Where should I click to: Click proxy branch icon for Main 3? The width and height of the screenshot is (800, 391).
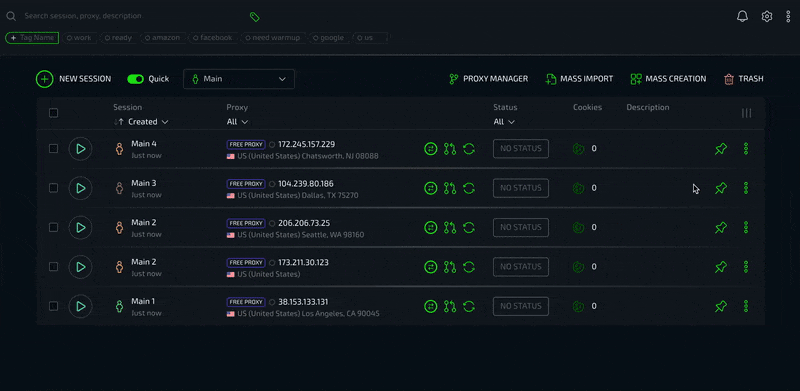coord(450,188)
